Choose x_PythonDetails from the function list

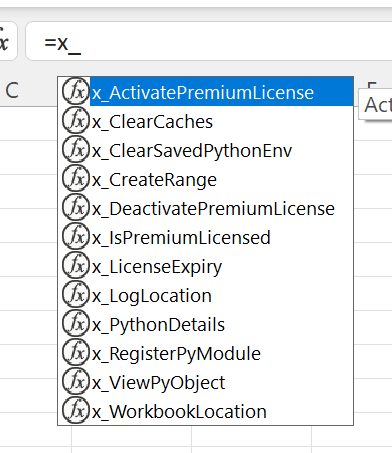(x=206, y=324)
